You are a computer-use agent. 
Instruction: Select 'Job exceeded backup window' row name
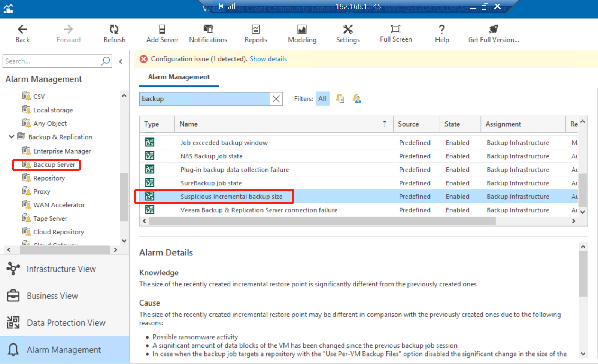[224, 143]
